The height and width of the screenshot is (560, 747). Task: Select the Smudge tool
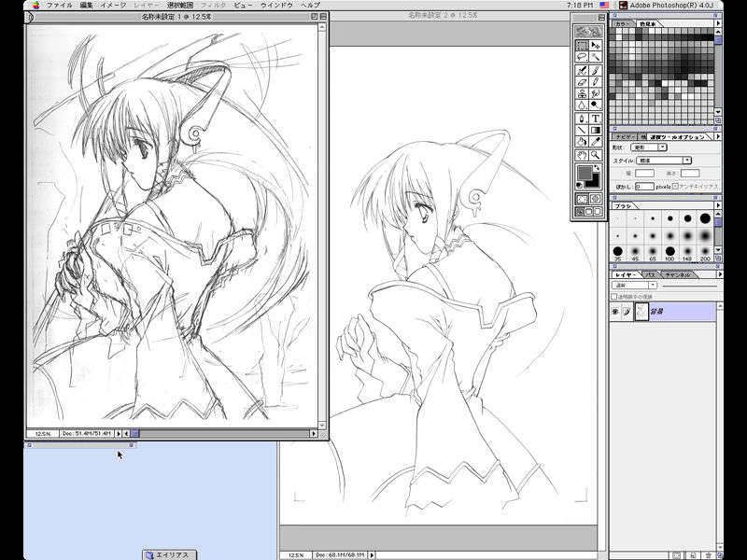pyautogui.click(x=596, y=93)
